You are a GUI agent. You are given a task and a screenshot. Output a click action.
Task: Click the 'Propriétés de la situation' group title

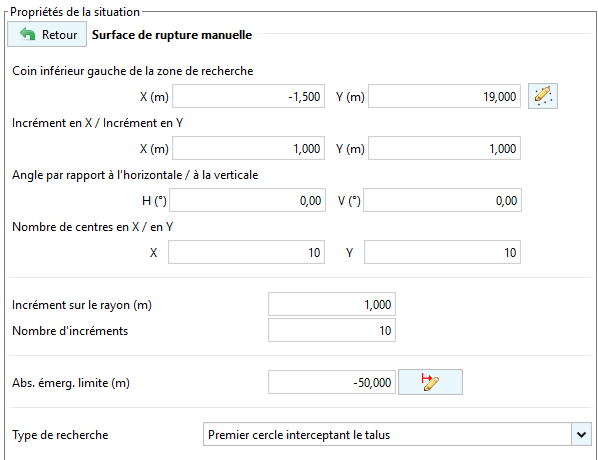75,12
